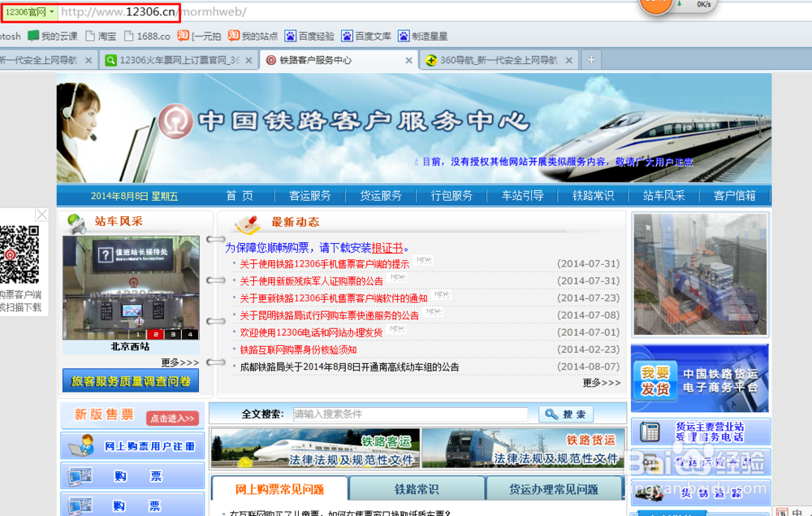Open 行包服务 menu

[451, 196]
